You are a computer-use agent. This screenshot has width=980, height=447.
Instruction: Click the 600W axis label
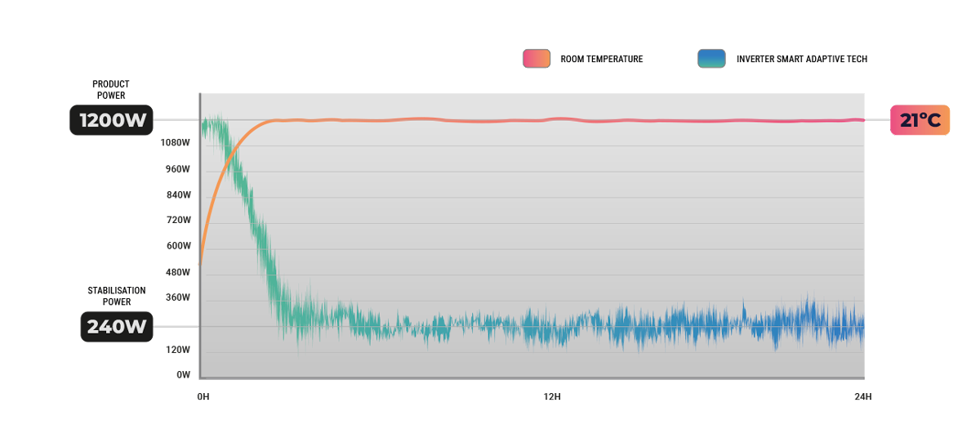(x=178, y=246)
